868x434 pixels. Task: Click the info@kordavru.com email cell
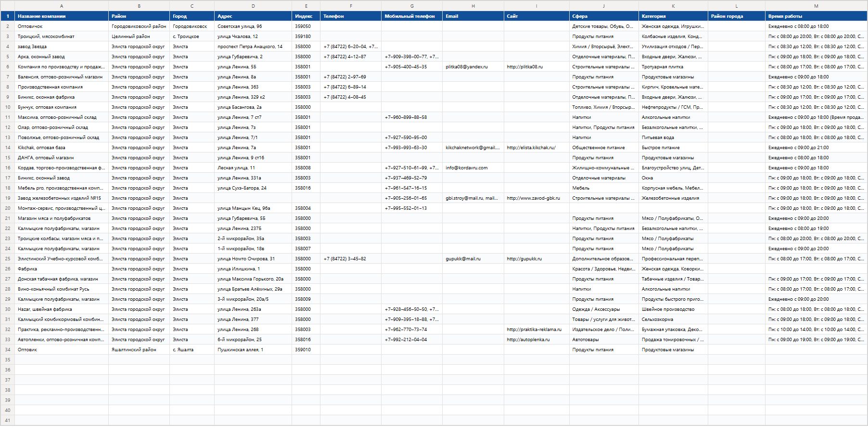pos(473,168)
